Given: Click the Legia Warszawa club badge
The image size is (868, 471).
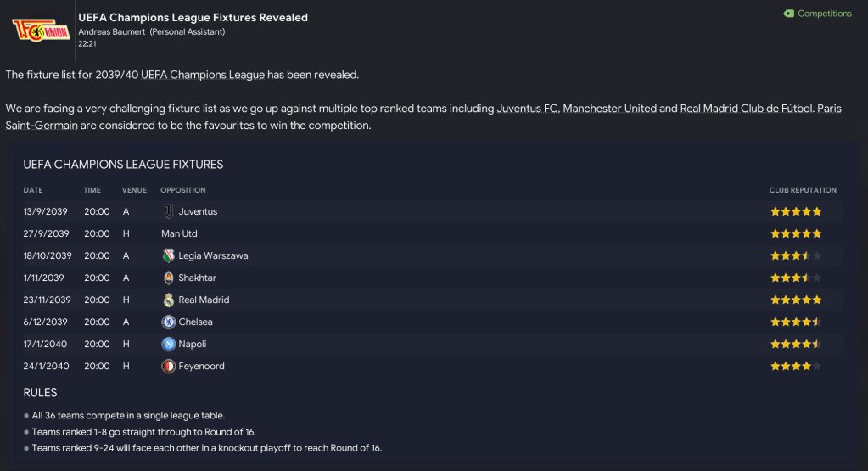Looking at the screenshot, I should [168, 255].
